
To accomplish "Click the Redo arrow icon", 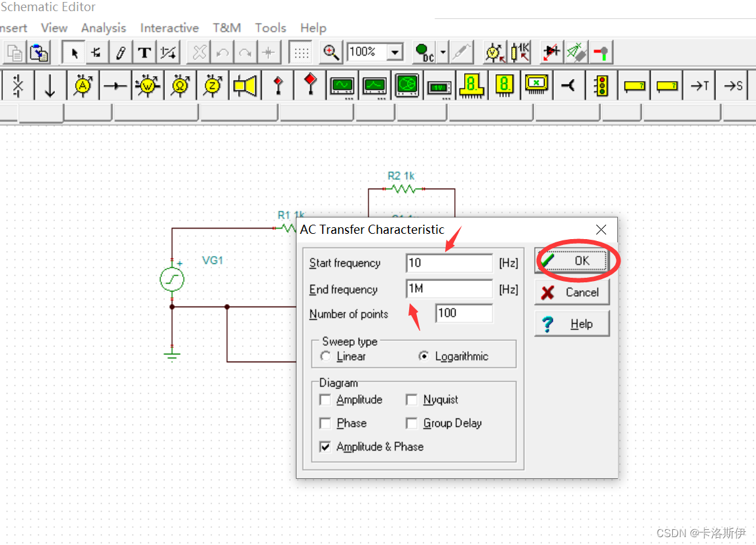I will (x=245, y=52).
